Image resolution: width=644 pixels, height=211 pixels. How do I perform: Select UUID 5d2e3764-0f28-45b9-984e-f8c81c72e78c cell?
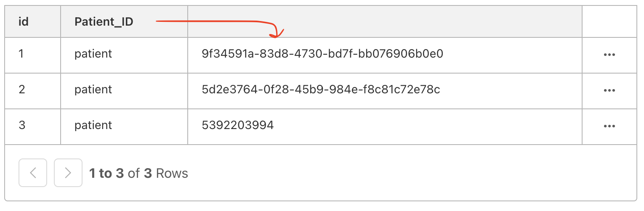tap(385, 91)
